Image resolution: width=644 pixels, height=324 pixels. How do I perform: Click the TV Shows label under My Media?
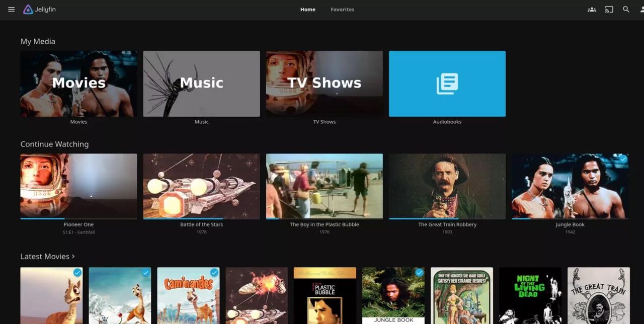pyautogui.click(x=325, y=122)
